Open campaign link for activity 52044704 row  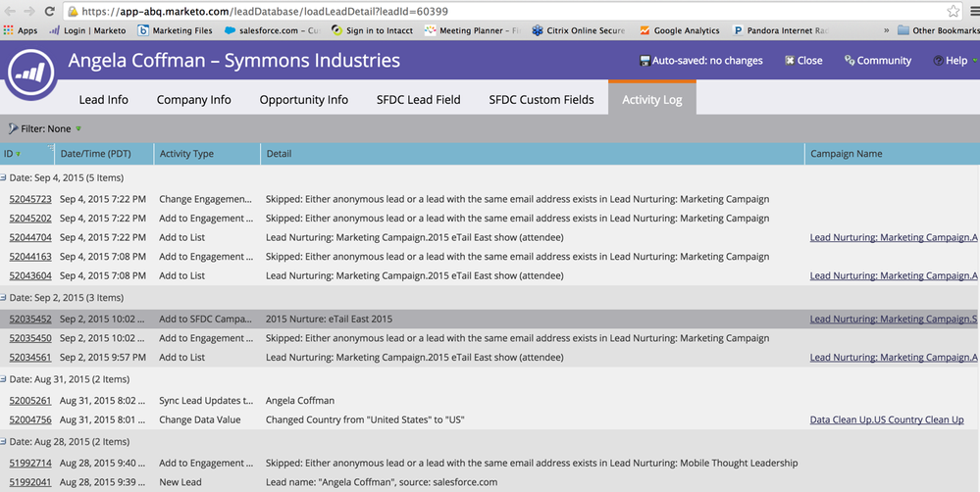(894, 237)
